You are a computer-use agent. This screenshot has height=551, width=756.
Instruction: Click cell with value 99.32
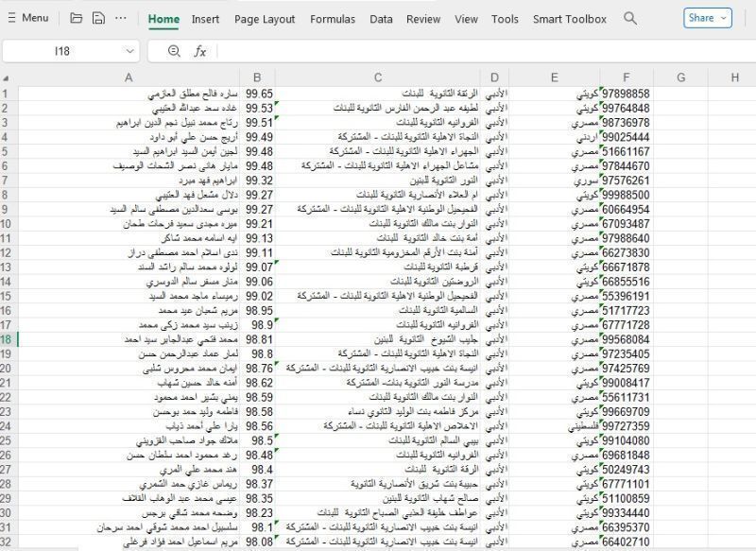point(257,181)
